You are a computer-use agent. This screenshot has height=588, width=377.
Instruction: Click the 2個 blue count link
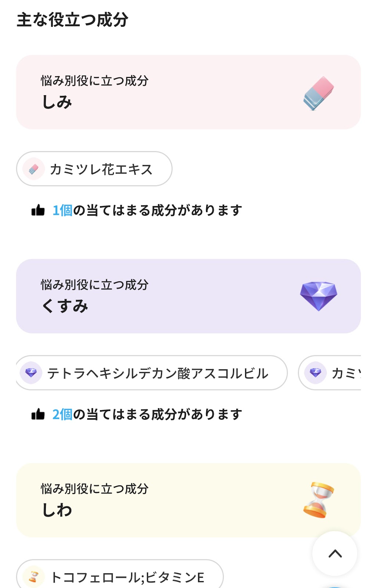[62, 415]
